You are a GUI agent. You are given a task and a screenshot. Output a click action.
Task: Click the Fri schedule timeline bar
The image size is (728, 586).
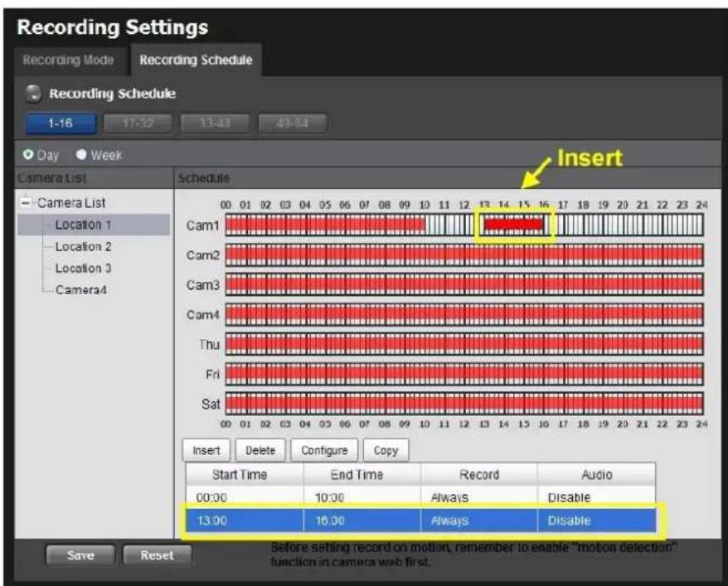pyautogui.click(x=464, y=374)
